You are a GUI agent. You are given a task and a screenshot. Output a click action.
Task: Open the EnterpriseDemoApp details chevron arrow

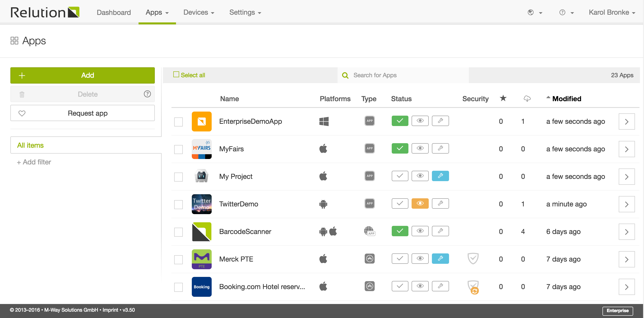pyautogui.click(x=626, y=122)
